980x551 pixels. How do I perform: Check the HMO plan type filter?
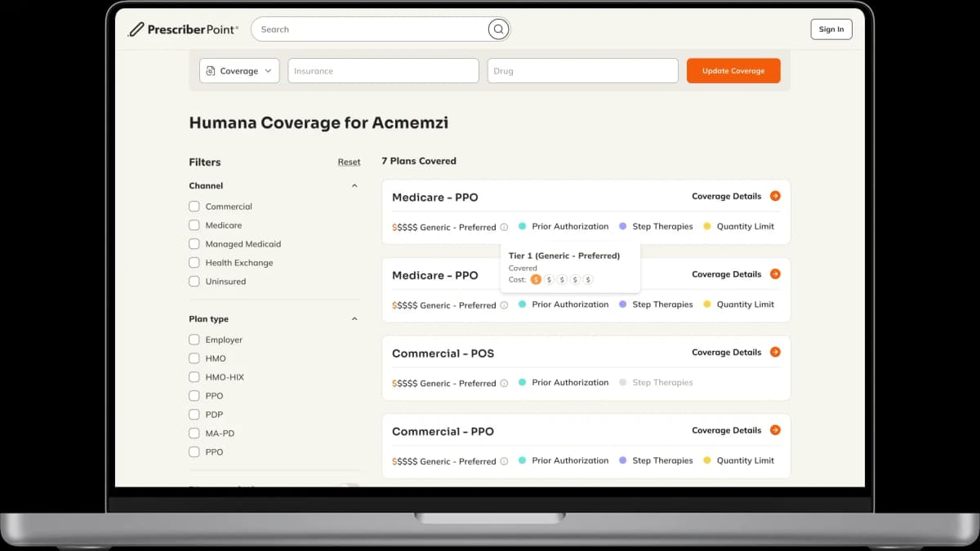pyautogui.click(x=194, y=358)
